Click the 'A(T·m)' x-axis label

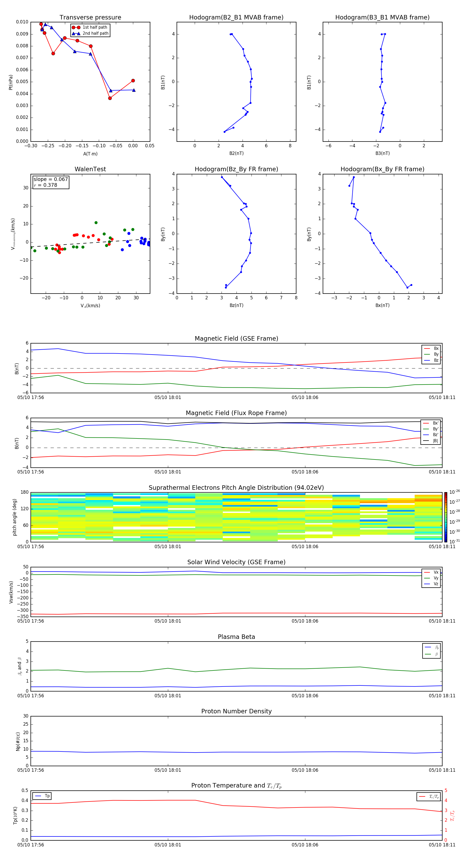[x=90, y=154]
